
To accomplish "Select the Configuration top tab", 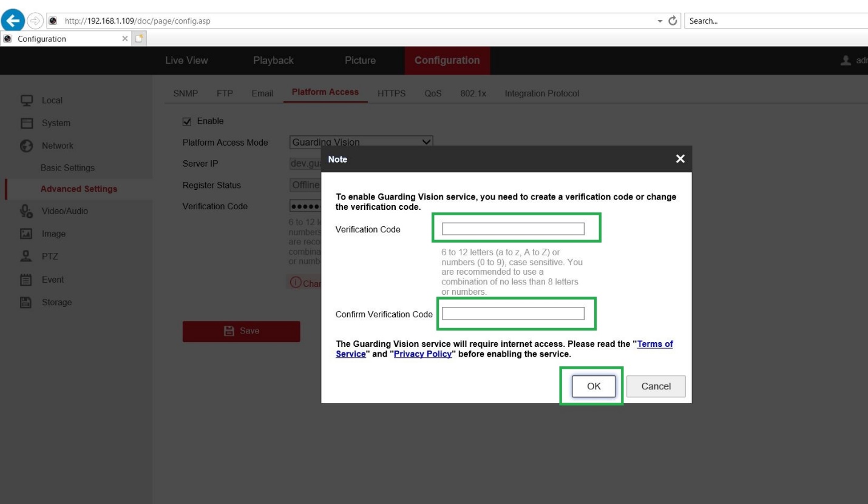I will click(x=447, y=61).
